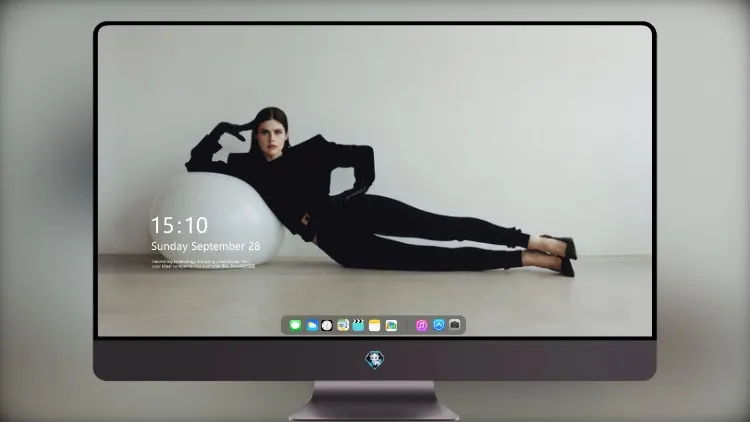Open the Clock app in dock

pyautogui.click(x=327, y=326)
